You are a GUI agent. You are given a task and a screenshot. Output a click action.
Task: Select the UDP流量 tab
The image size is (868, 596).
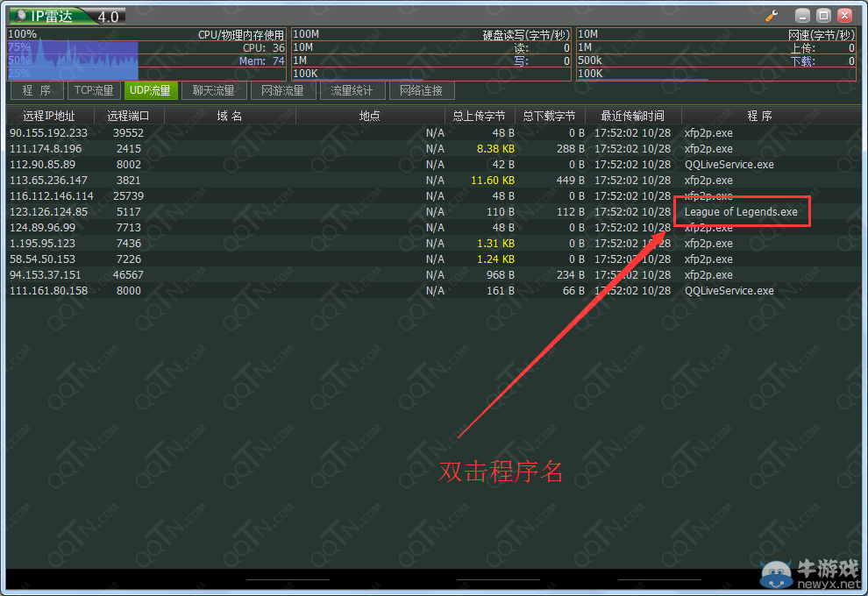151,90
